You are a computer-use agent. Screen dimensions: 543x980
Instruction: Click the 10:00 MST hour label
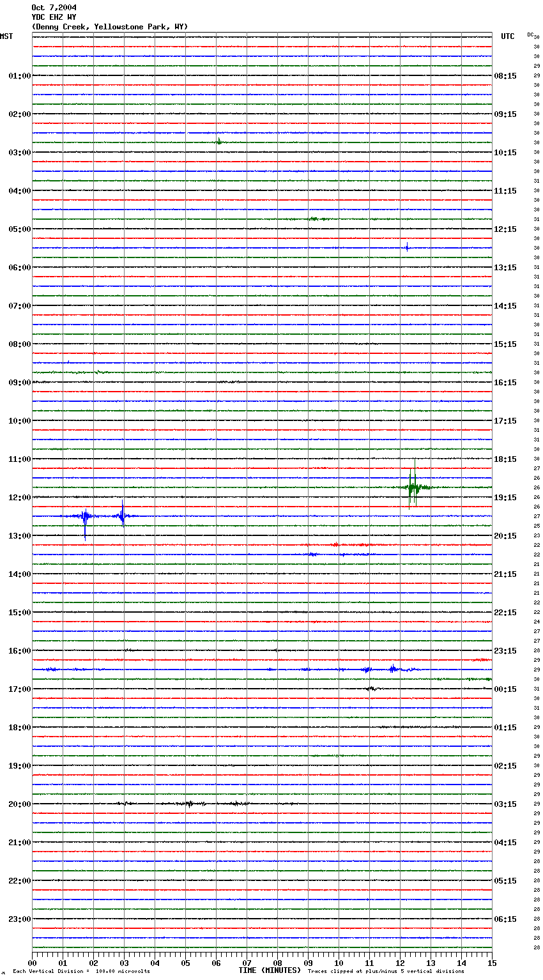pyautogui.click(x=20, y=421)
